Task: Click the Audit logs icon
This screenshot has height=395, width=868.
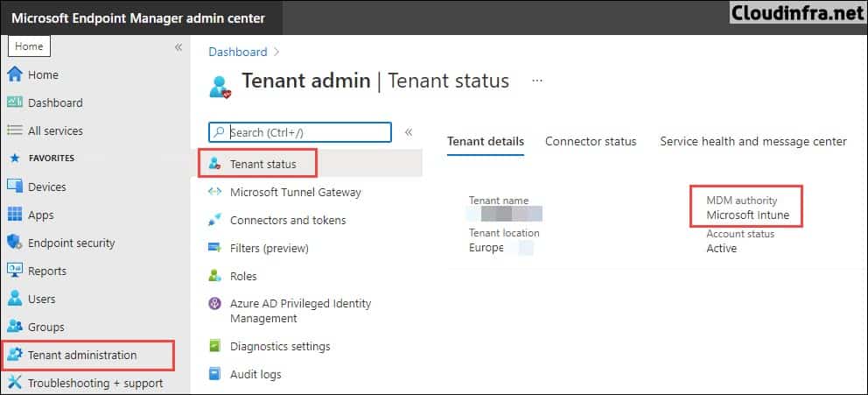Action: (x=214, y=374)
